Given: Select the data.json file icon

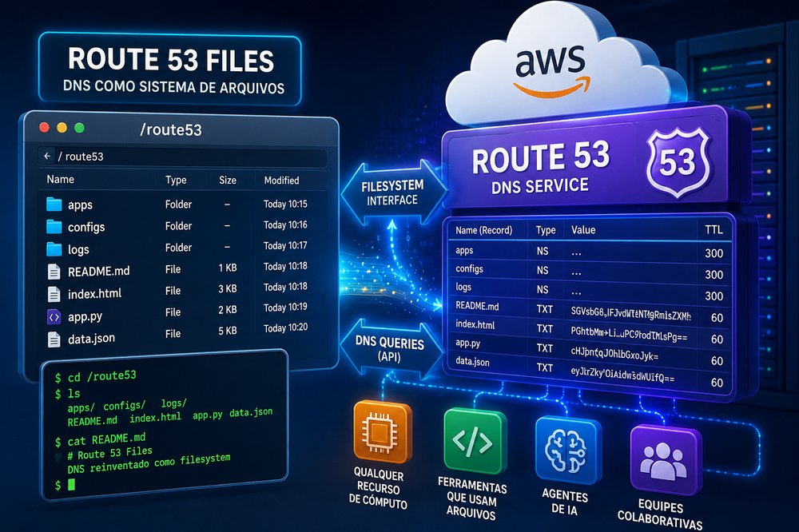Looking at the screenshot, I should click(x=54, y=339).
